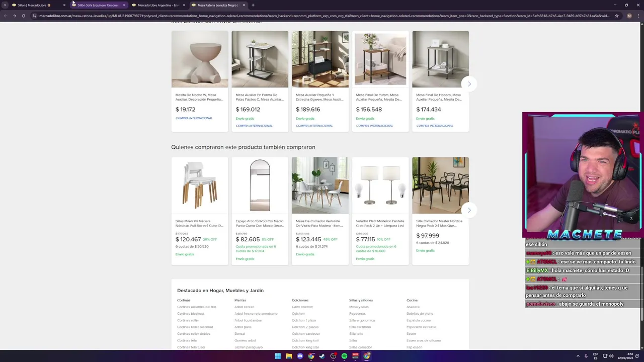Reload the current page
Image resolution: width=644 pixels, height=362 pixels.
click(x=23, y=16)
